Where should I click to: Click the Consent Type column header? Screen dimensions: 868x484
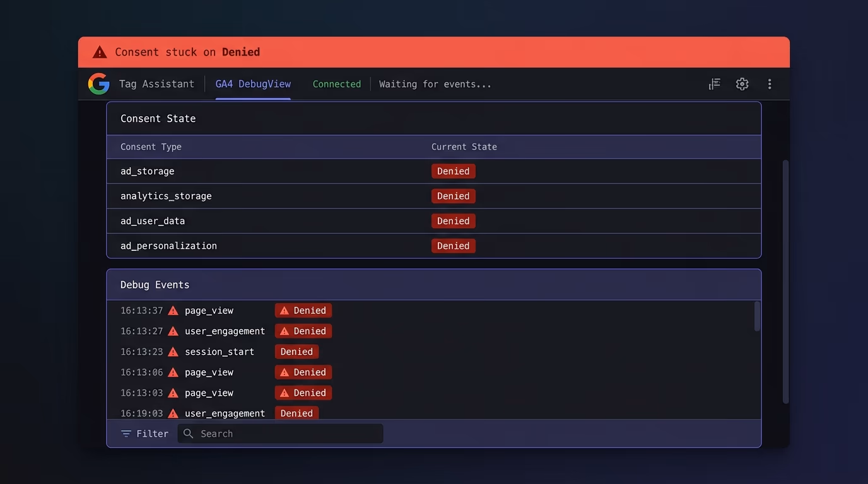tap(151, 147)
